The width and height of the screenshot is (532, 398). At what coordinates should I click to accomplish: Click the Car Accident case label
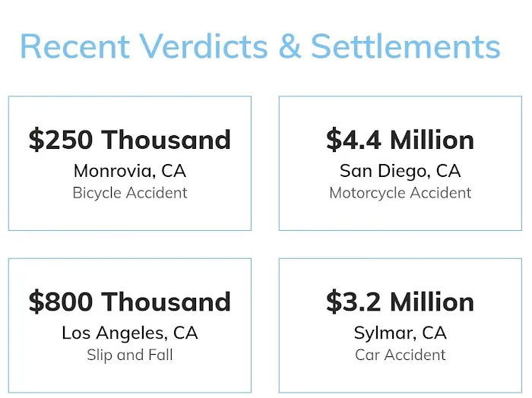coord(401,355)
